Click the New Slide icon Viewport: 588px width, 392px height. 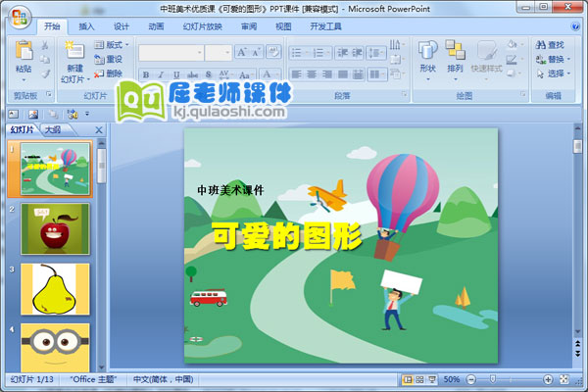(74, 50)
